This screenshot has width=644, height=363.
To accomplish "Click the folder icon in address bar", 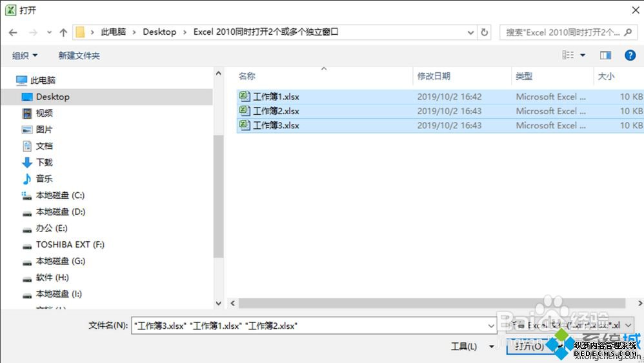I will (x=81, y=32).
